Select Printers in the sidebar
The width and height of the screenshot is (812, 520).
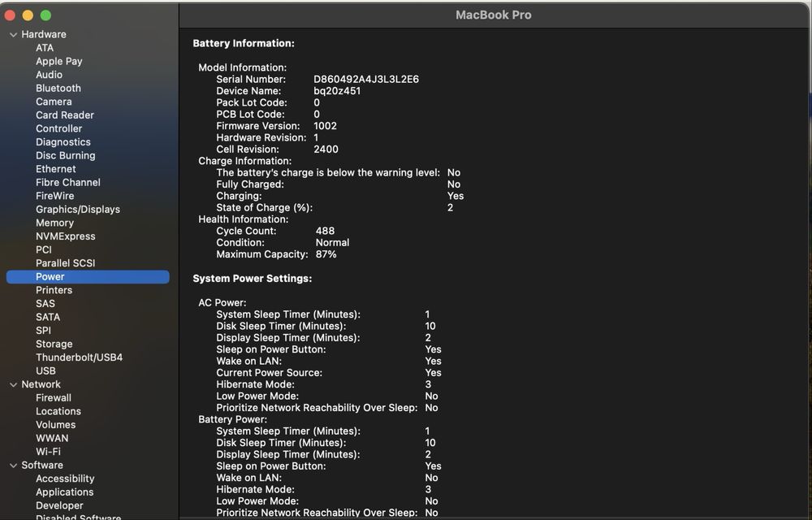click(x=54, y=290)
